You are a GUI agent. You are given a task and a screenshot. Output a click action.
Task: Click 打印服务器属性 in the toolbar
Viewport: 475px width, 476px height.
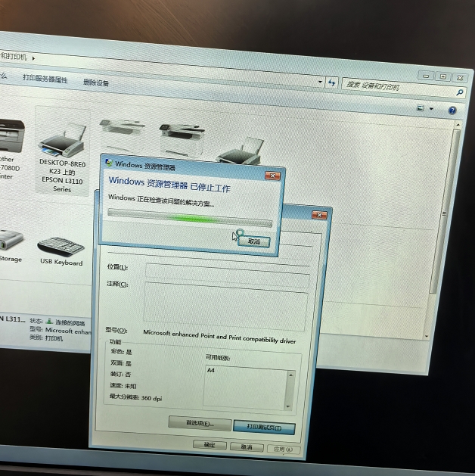click(45, 79)
